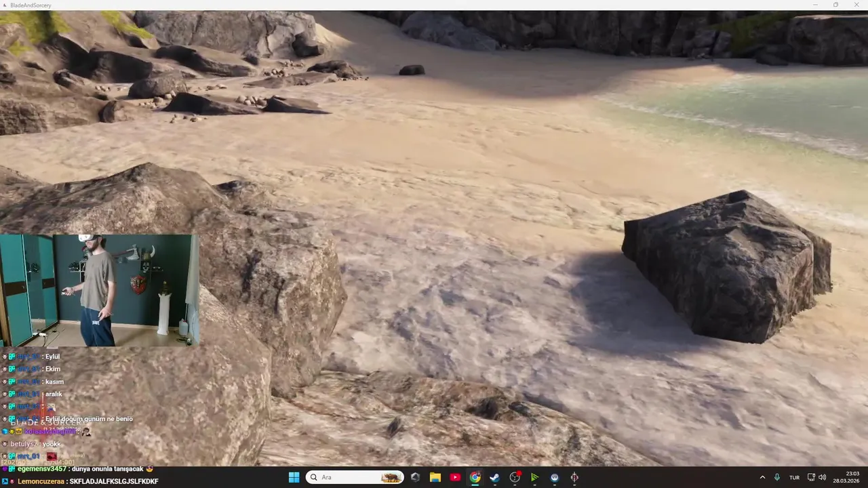Open the dark hexagon app in taskbar
868x488 pixels.
click(x=415, y=477)
